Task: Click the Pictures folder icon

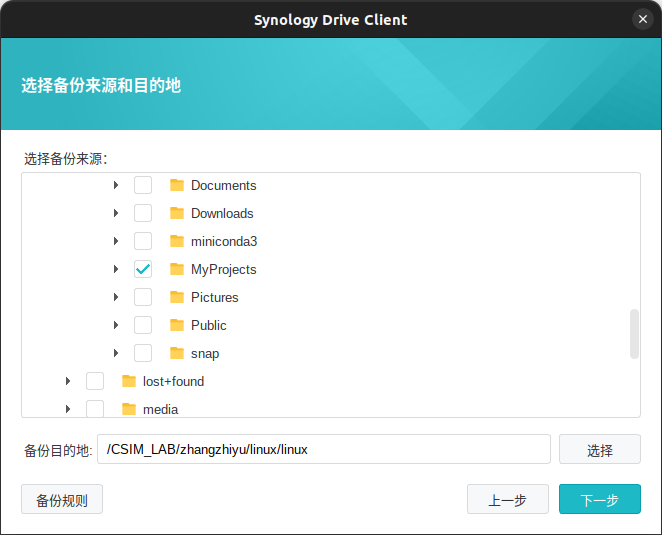Action: coord(177,297)
